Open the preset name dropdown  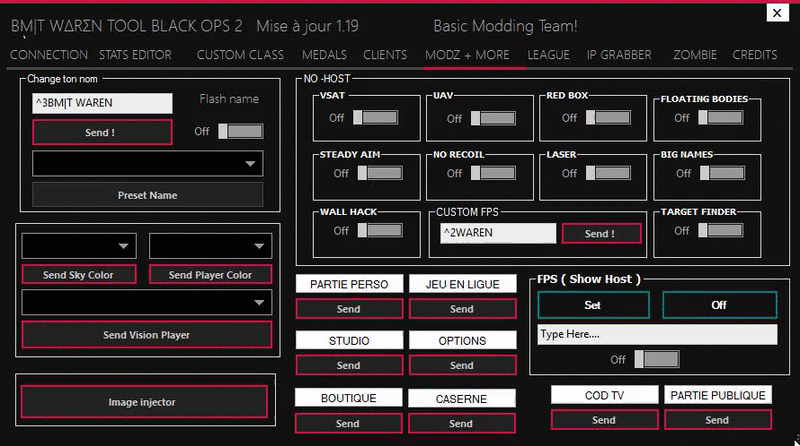(148, 163)
